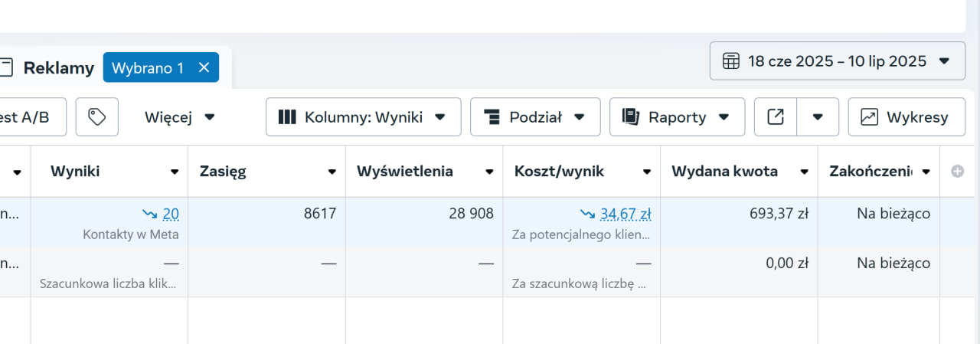This screenshot has height=344, width=980.
Task: Open the Wykresy charts view
Action: pos(906,117)
